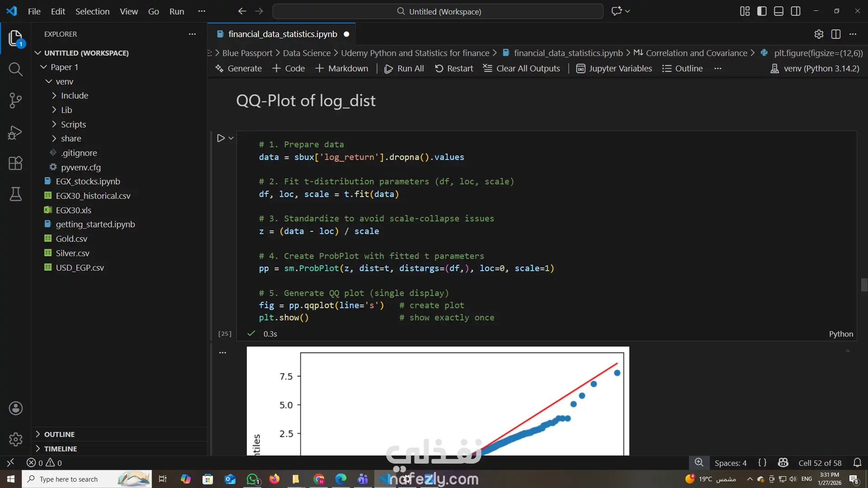
Task: Run the QQ-plot code cell
Action: [x=221, y=138]
